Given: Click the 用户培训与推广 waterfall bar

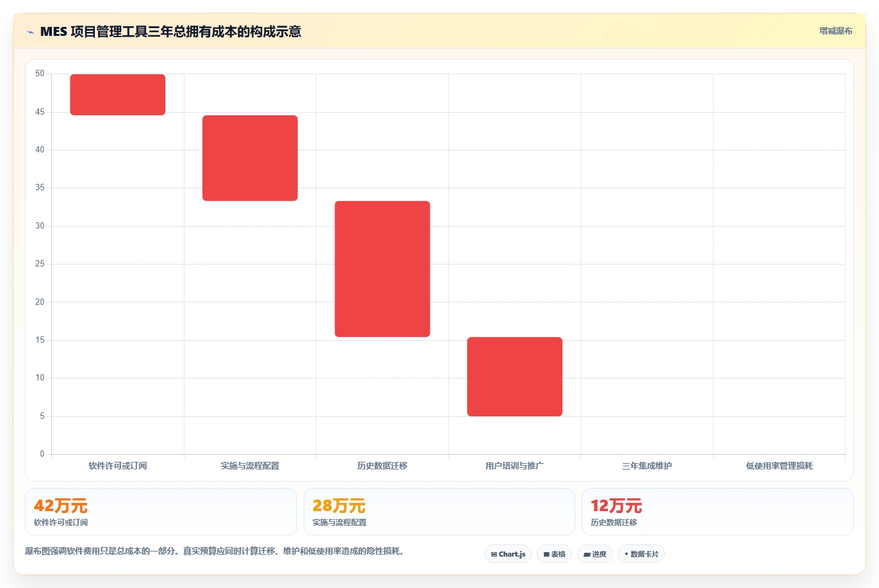Looking at the screenshot, I should pyautogui.click(x=514, y=377).
